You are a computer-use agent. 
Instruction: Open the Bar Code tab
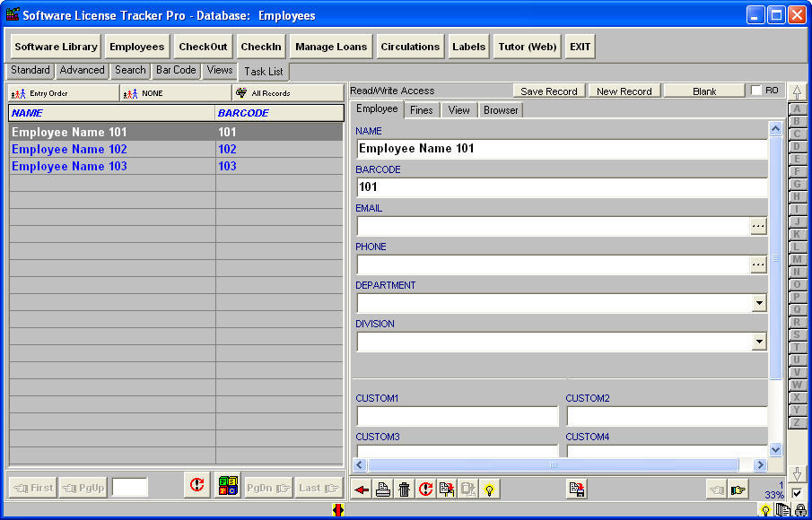click(176, 70)
